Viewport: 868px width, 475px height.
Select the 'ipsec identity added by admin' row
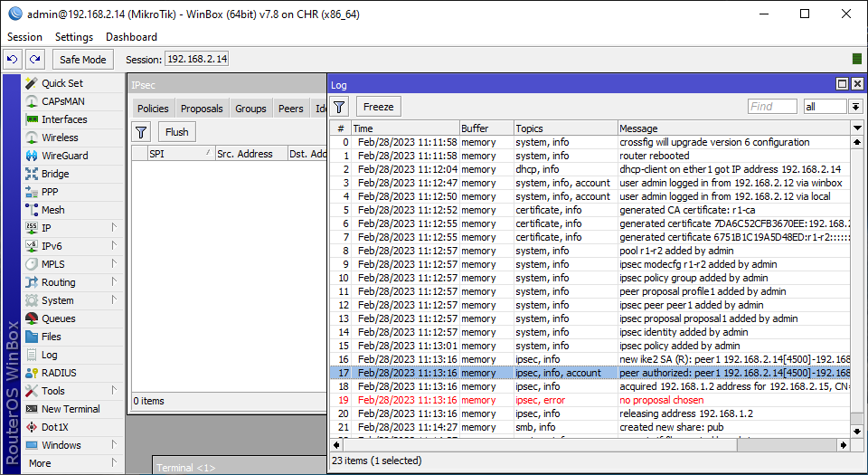(x=590, y=332)
